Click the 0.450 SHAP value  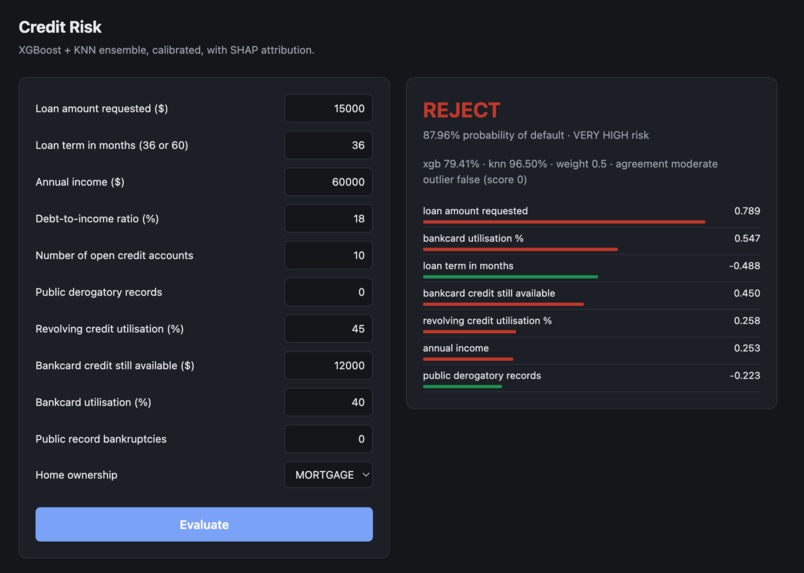tap(747, 293)
